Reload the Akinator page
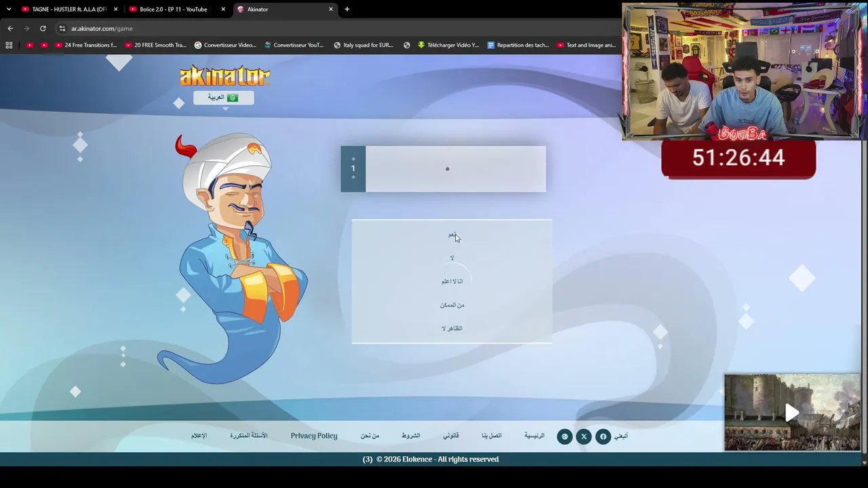Image resolution: width=868 pixels, height=488 pixels. [43, 28]
